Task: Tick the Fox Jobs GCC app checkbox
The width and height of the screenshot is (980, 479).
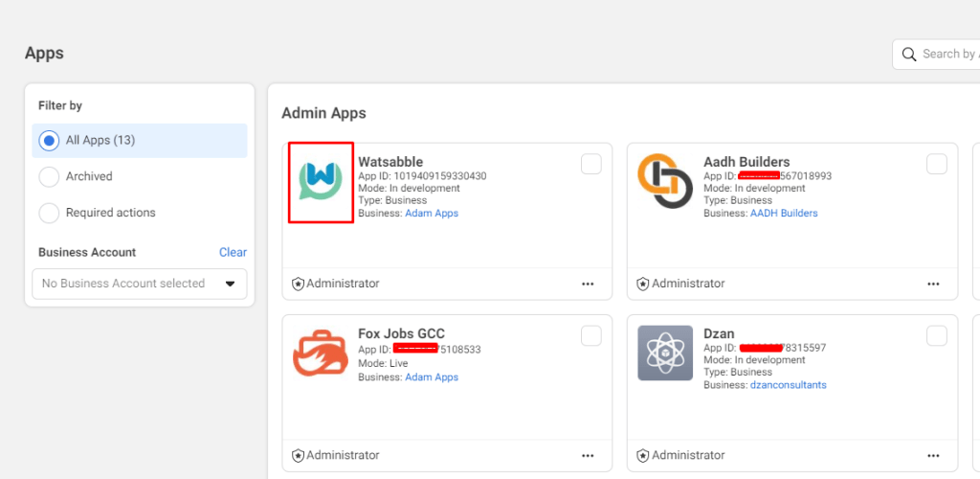Action: click(x=591, y=336)
